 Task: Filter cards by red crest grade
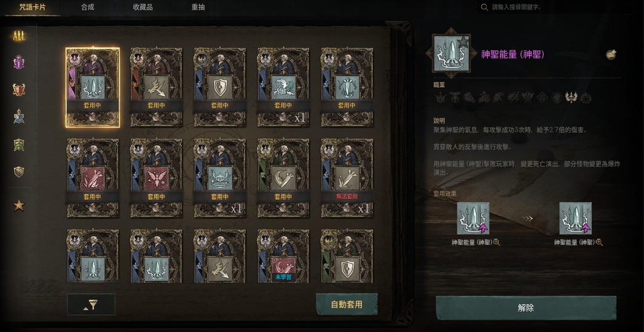pos(19,90)
